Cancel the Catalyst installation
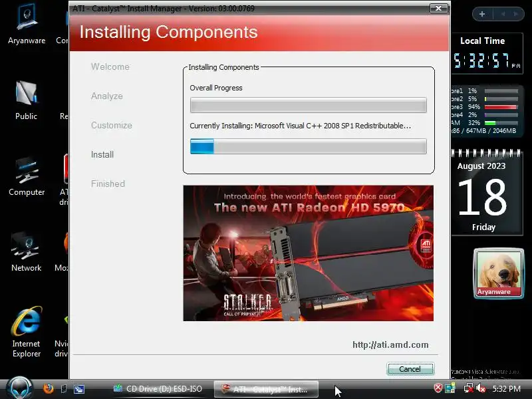532x399 pixels. point(410,369)
